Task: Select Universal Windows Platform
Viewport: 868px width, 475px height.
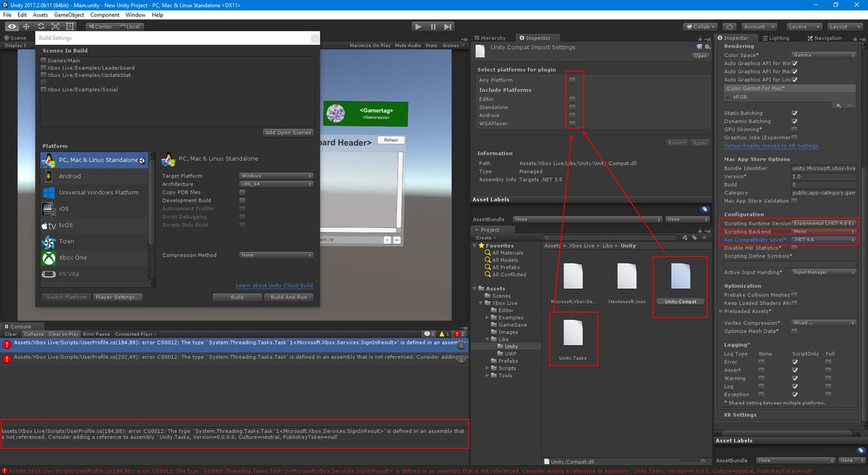Action: 94,193
